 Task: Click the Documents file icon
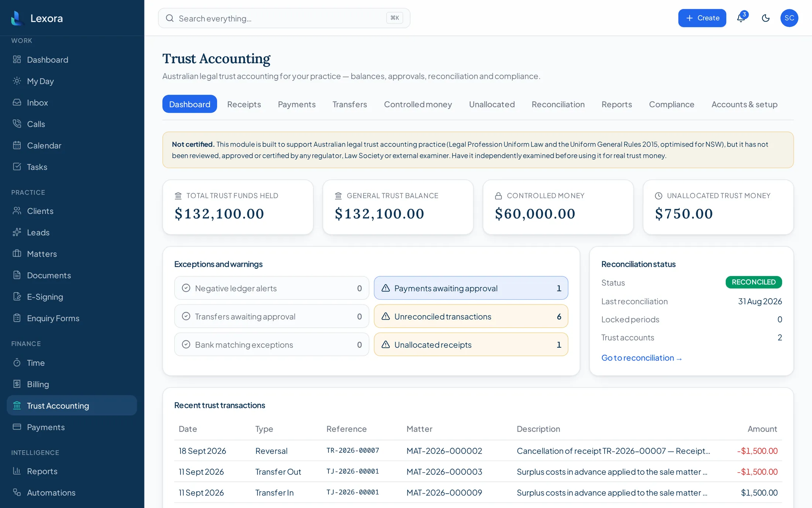(x=17, y=275)
